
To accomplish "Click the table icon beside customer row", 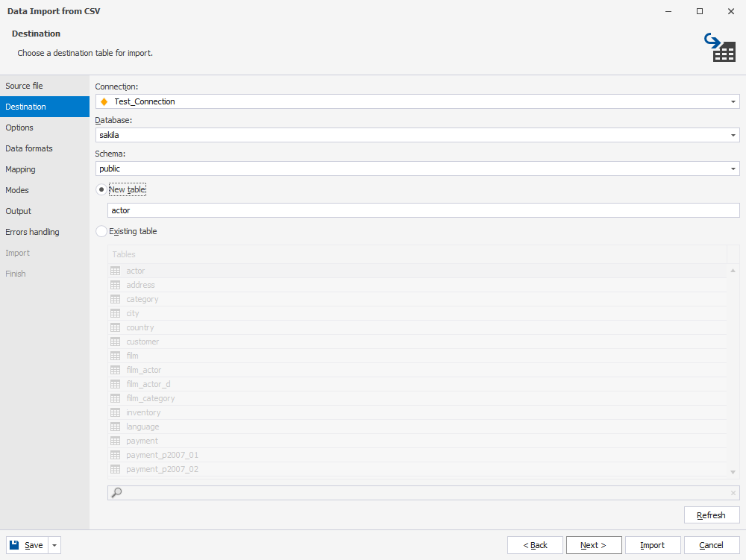I will tap(115, 342).
